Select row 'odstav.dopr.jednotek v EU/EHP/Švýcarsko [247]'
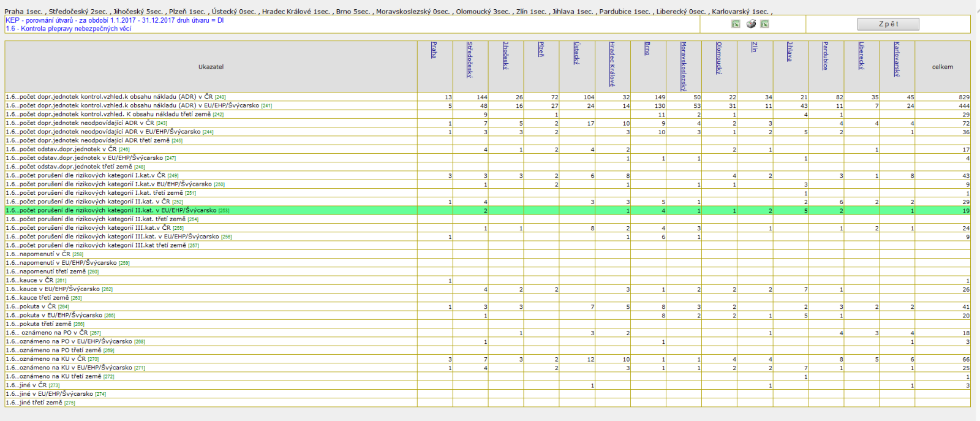 coord(488,158)
